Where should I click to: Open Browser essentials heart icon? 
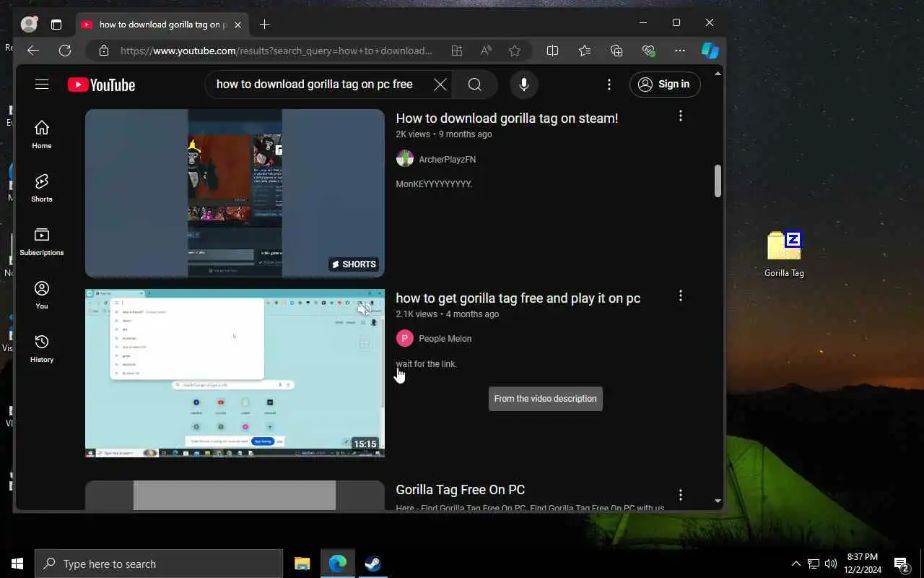tap(648, 51)
